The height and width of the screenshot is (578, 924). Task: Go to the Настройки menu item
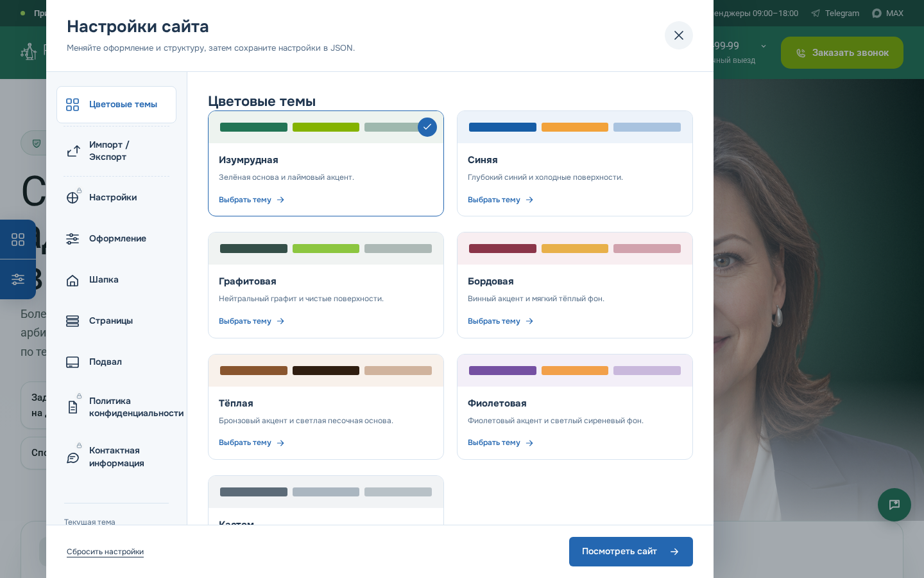point(116,197)
